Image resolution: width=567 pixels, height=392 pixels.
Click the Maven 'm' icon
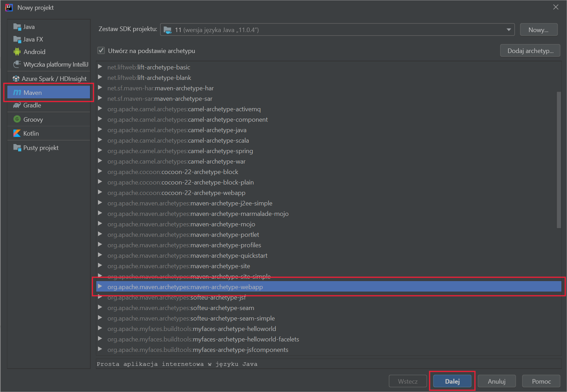click(x=17, y=92)
